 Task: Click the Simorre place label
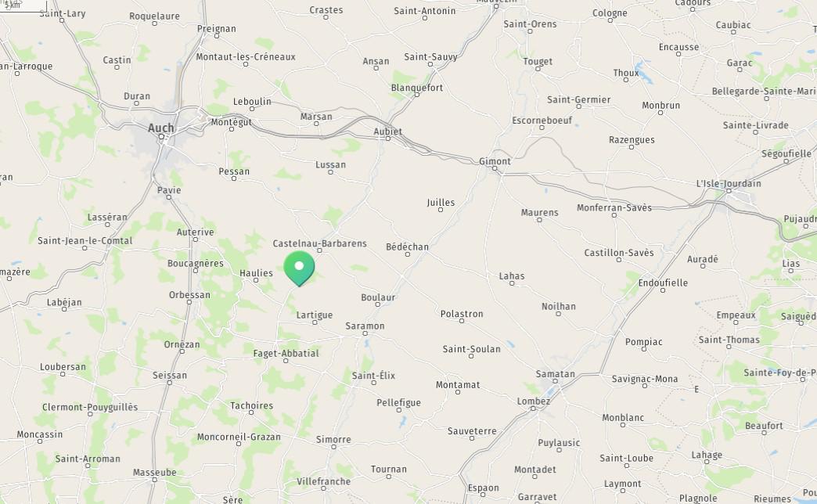333,439
